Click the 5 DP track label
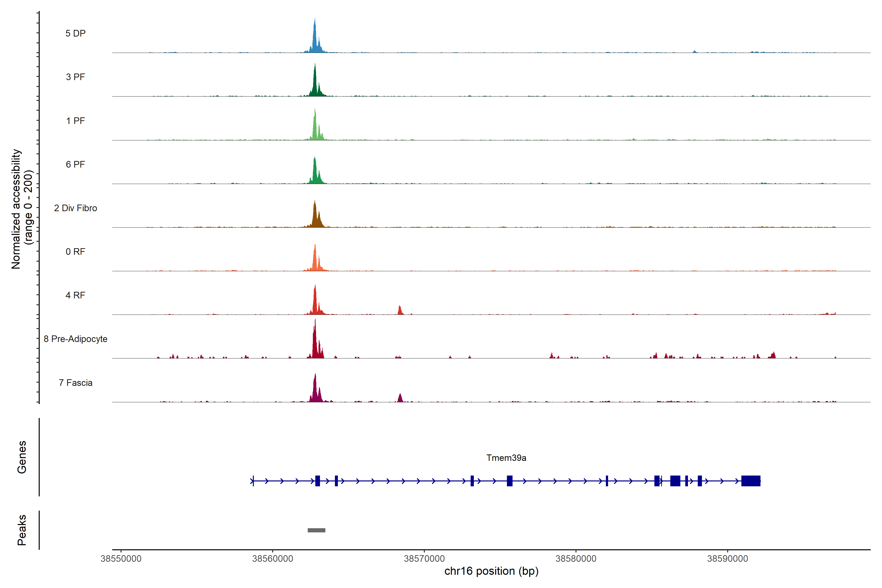 (x=75, y=33)
